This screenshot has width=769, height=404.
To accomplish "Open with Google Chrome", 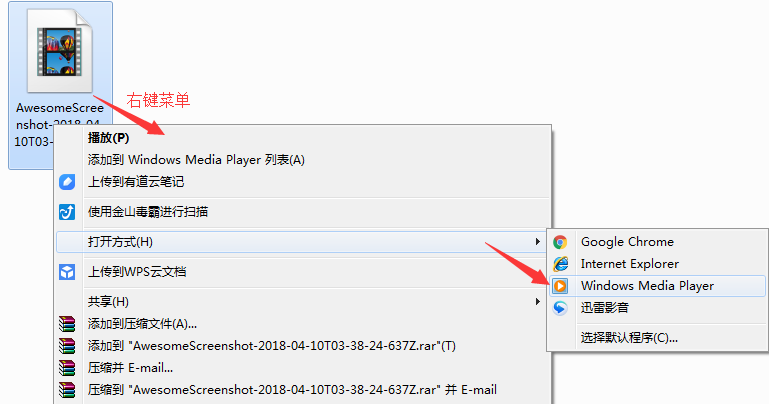I will point(627,242).
